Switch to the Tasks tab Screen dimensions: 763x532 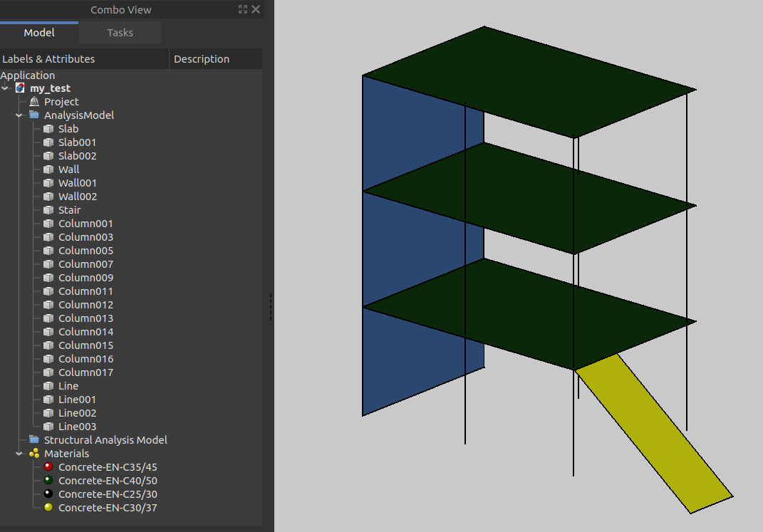[x=120, y=33]
